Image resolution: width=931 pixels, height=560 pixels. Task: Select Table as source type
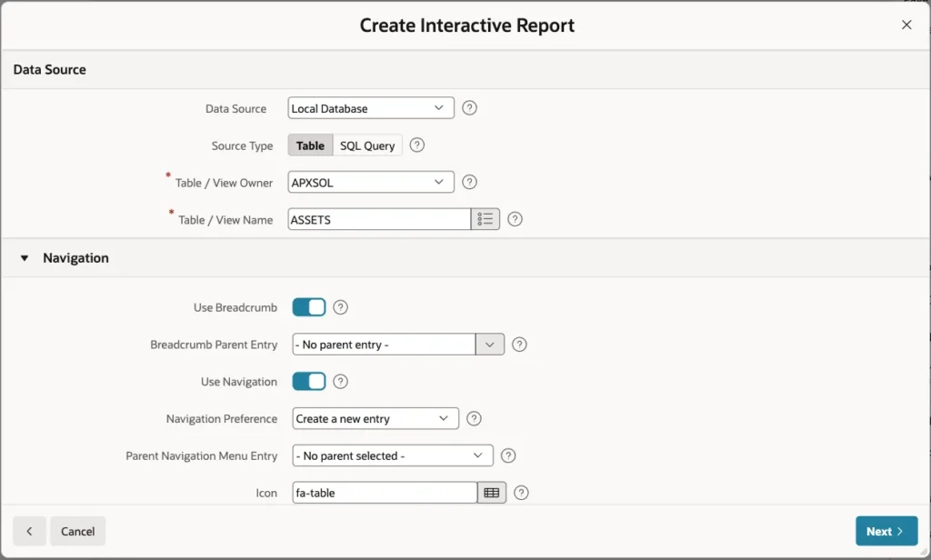point(311,145)
